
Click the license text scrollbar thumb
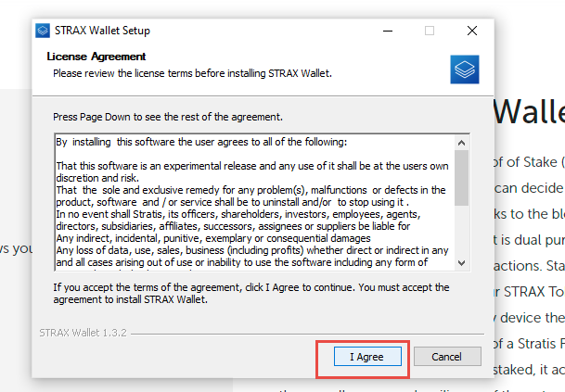point(461,178)
